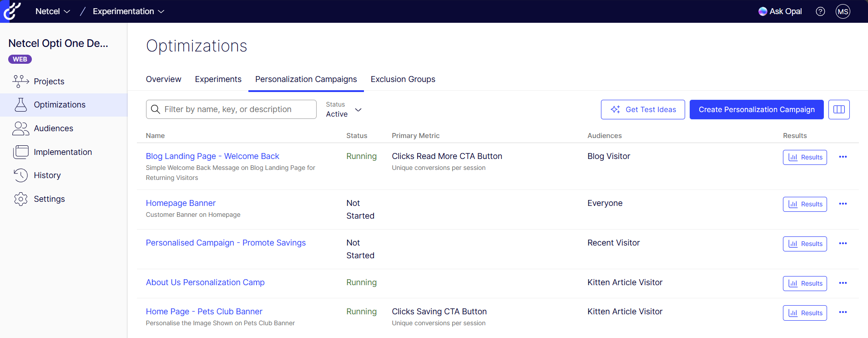
Task: Click the Primary Metric column header
Action: 415,136
